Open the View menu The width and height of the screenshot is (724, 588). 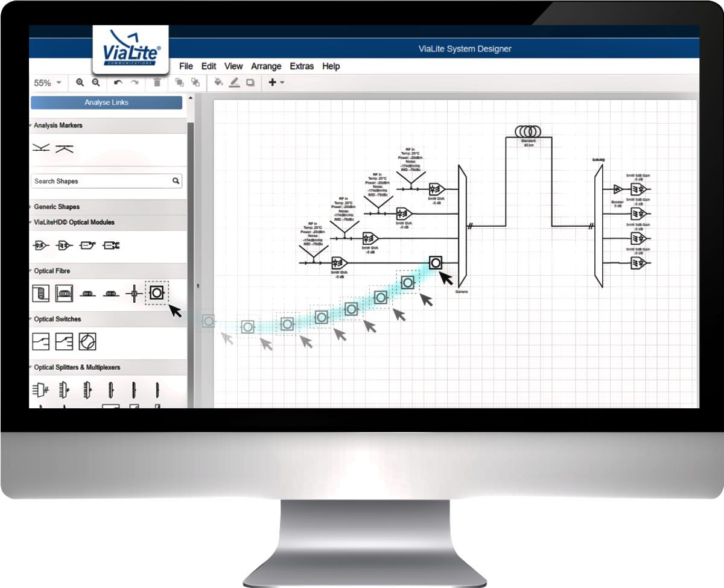(233, 66)
